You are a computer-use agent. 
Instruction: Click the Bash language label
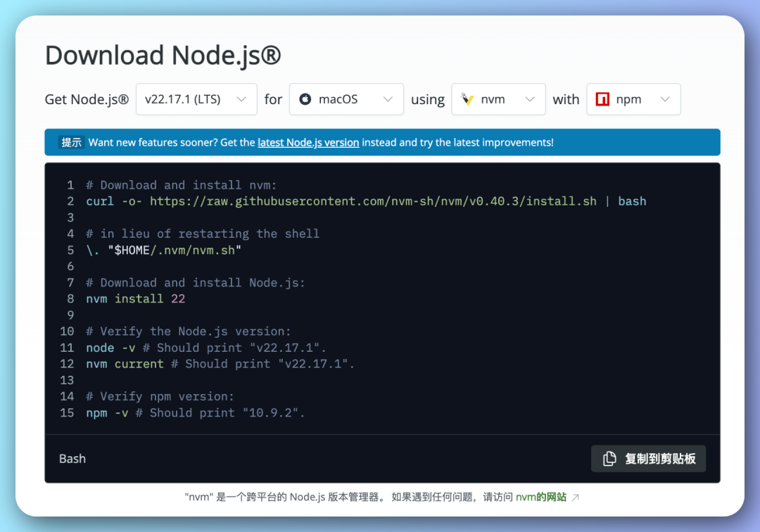72,459
